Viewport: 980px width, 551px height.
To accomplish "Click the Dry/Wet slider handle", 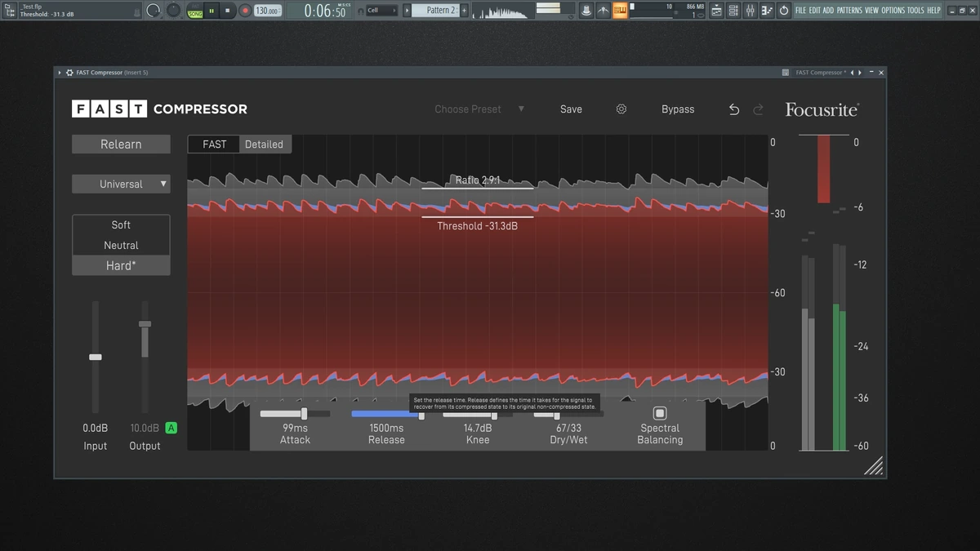I will point(557,415).
